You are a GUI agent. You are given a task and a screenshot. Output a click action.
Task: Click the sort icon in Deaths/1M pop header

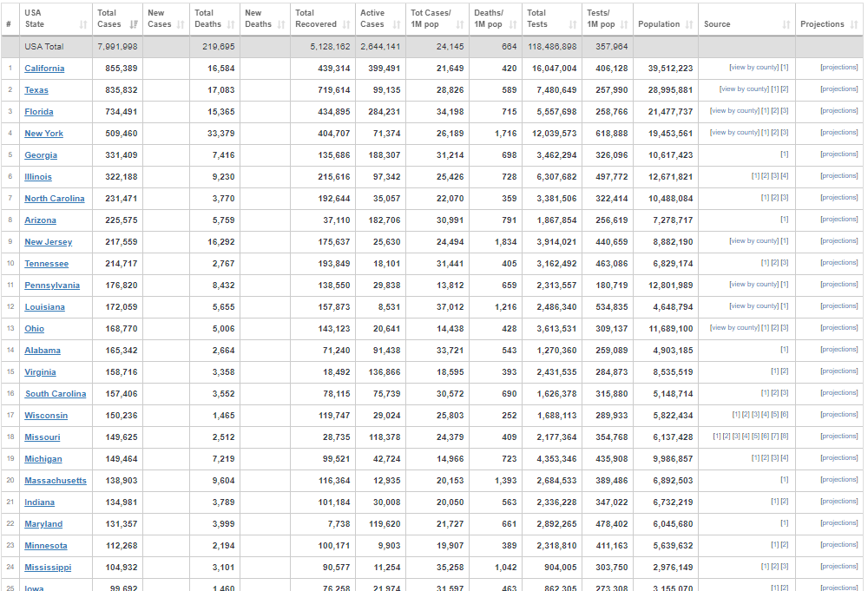(514, 24)
